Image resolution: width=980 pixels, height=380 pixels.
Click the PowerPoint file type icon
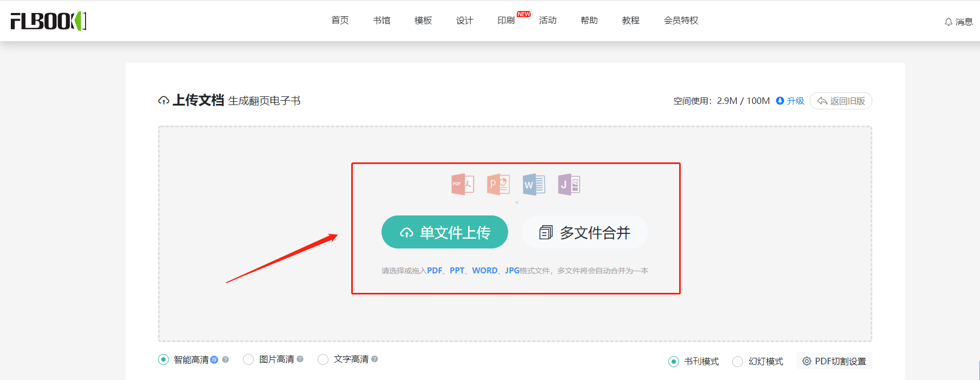point(498,185)
